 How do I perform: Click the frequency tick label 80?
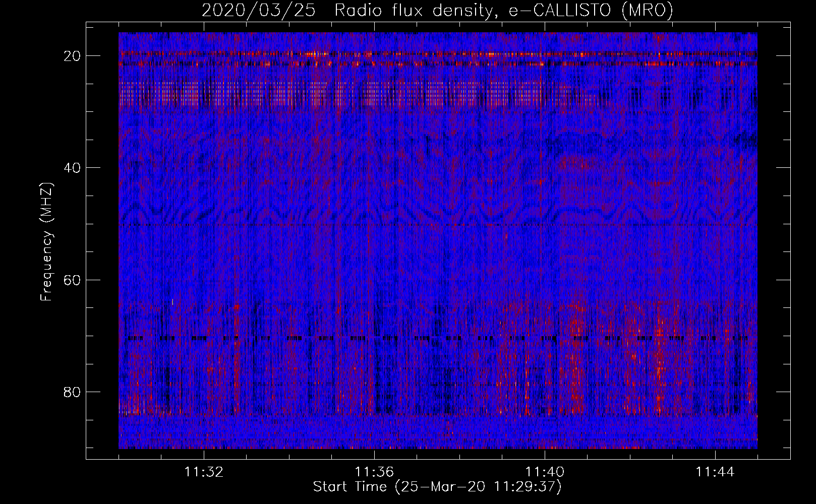tap(73, 392)
